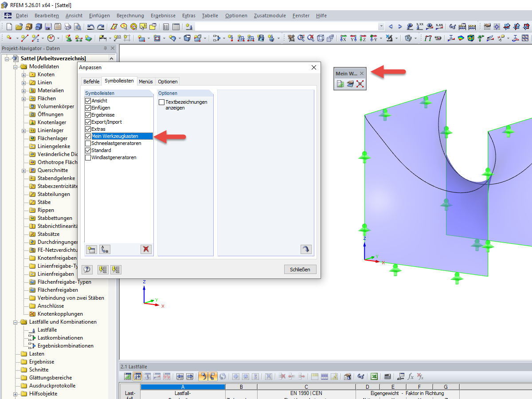Click the Schließen button
The image size is (532, 399).
point(300,269)
